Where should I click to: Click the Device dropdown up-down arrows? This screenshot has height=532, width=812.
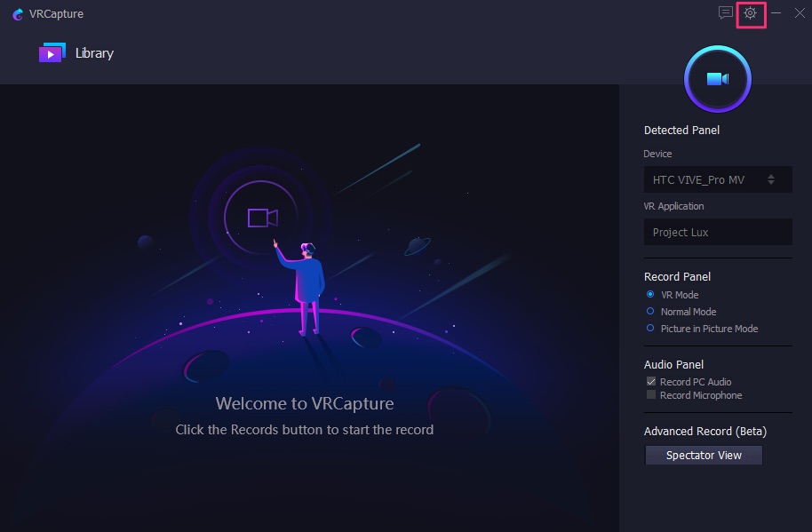[771, 179]
